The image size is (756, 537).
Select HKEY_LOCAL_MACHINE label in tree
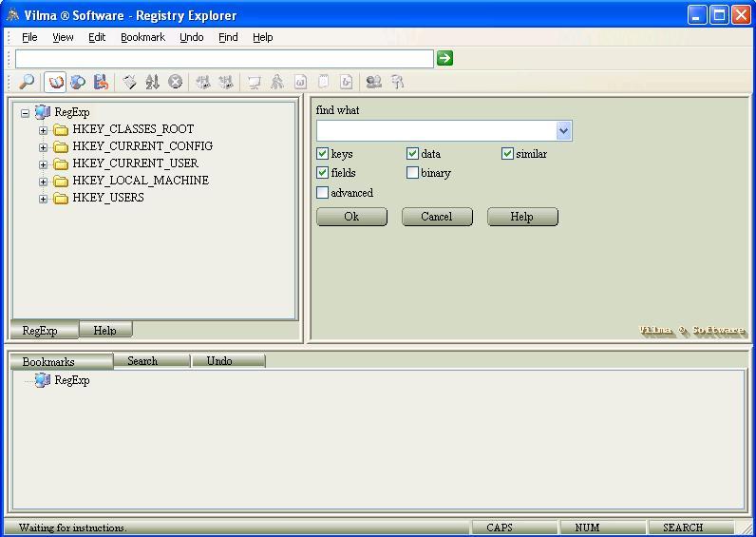click(141, 181)
